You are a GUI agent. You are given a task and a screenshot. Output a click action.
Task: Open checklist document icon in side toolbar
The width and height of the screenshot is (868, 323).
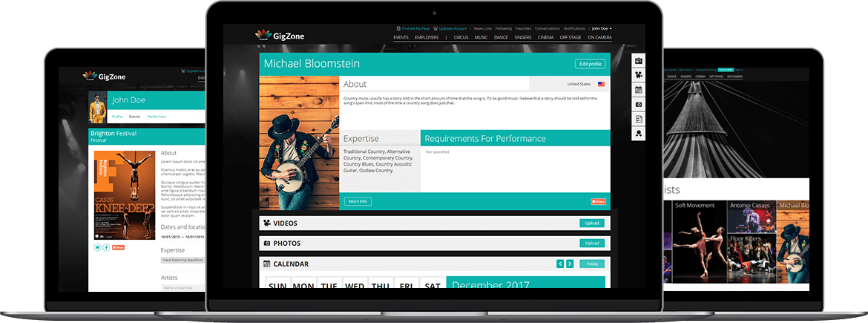tap(638, 119)
